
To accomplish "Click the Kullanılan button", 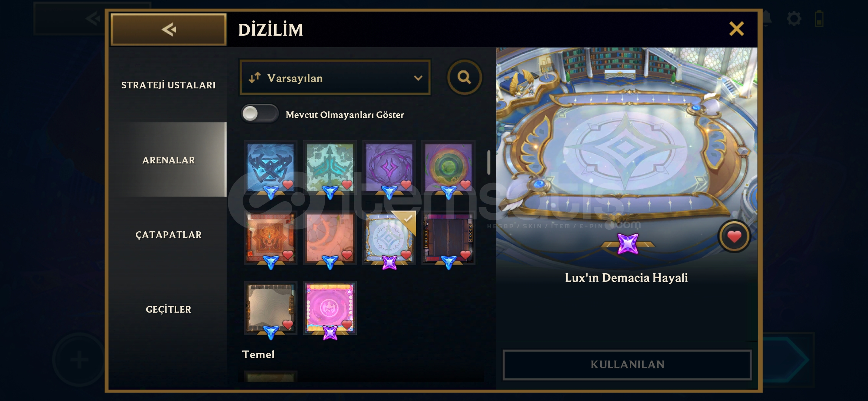I will click(x=627, y=365).
